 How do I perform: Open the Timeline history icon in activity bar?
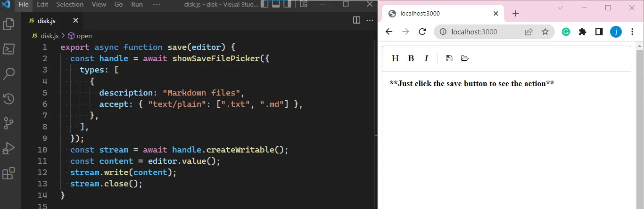tap(8, 99)
